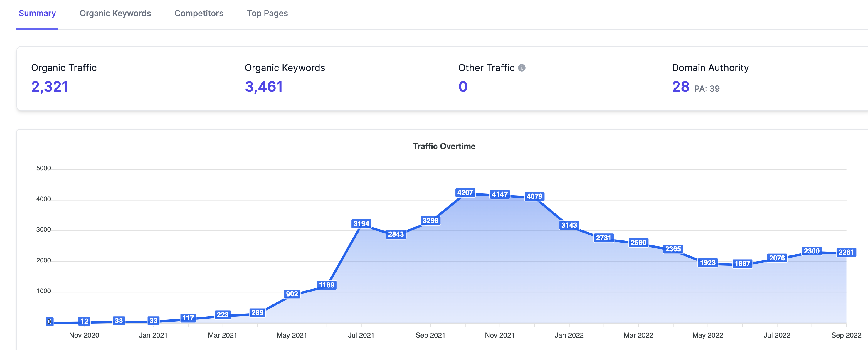Click the Jan 2021 axis label
The width and height of the screenshot is (868, 350).
[153, 336]
